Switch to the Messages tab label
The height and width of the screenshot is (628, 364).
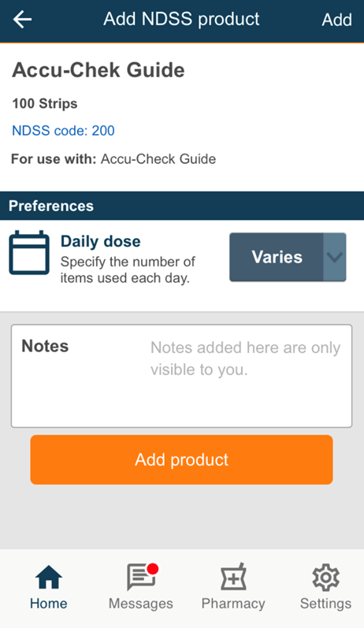point(140,603)
